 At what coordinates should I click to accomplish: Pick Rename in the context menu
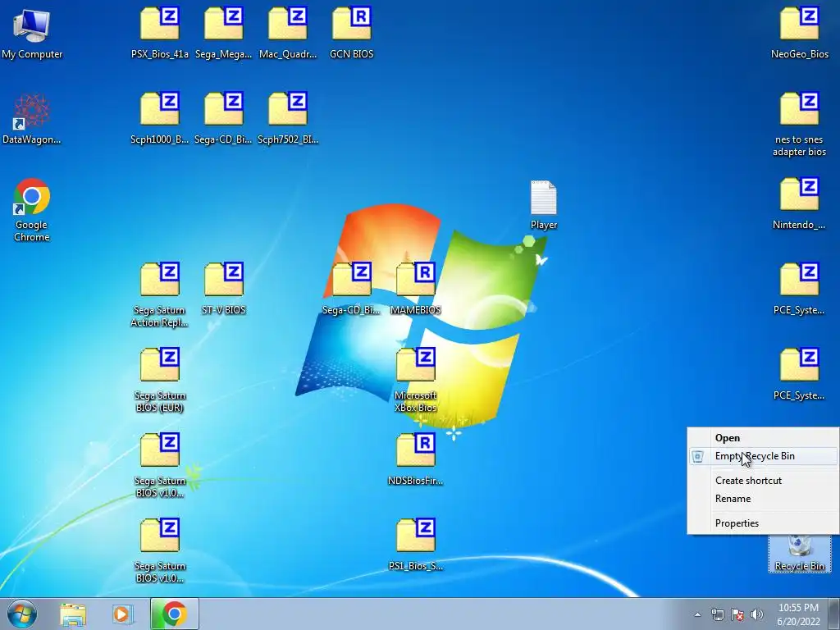(x=763, y=499)
